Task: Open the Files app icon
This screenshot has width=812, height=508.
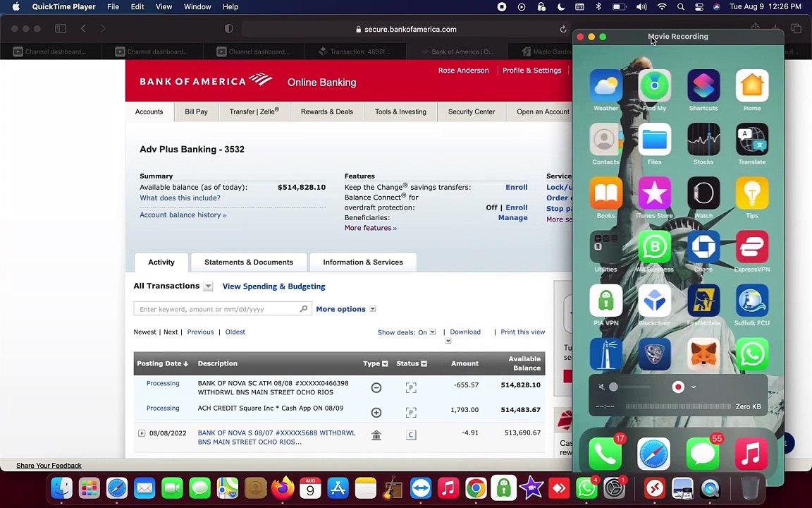Action: [x=655, y=140]
